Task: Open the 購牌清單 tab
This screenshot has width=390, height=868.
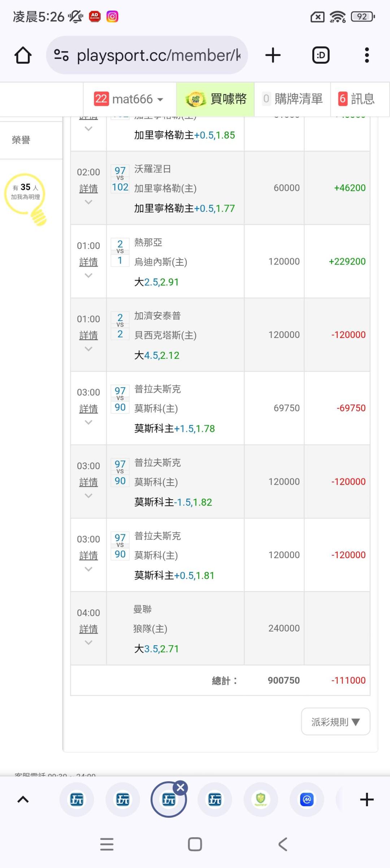Action: point(292,99)
